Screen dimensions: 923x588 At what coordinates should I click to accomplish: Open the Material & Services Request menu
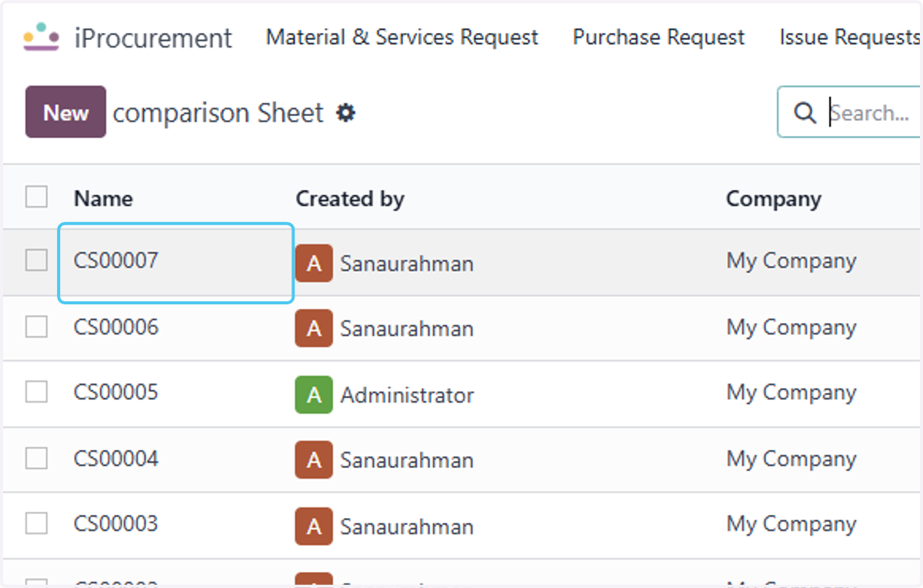pyautogui.click(x=402, y=37)
